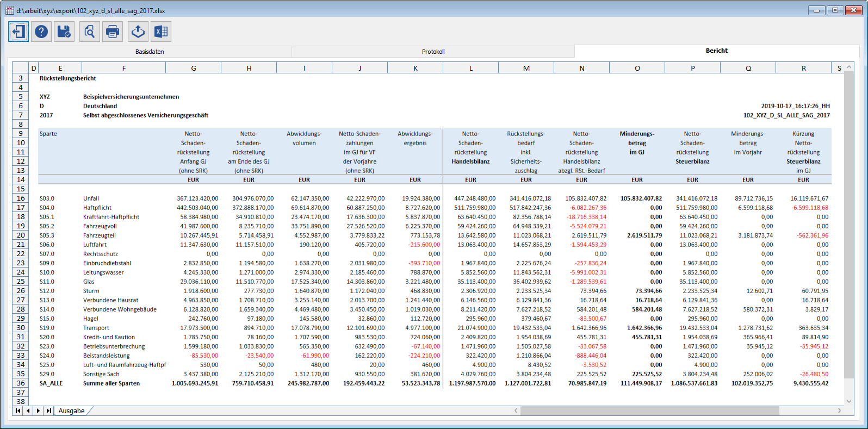This screenshot has width=868, height=429.
Task: Click the exit/leave door icon in toolbar
Action: coord(18,32)
